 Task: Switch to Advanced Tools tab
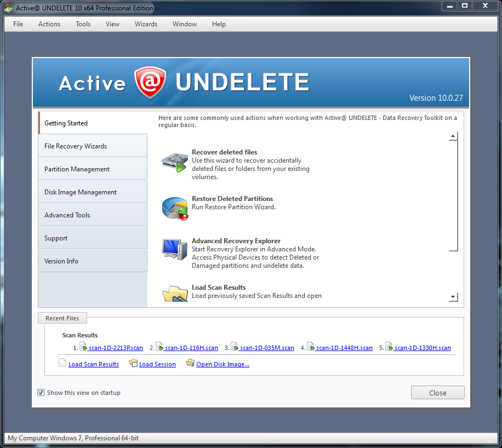93,215
